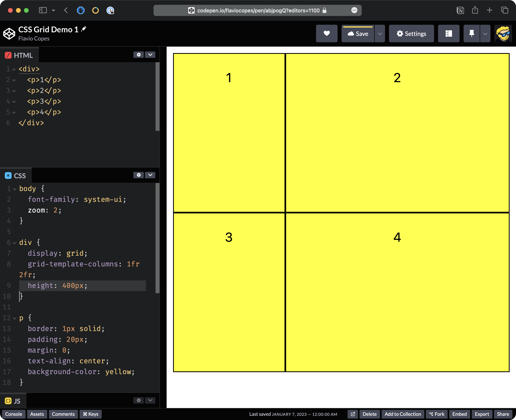Select the JS editor tab
The image size is (516, 420).
(13, 401)
